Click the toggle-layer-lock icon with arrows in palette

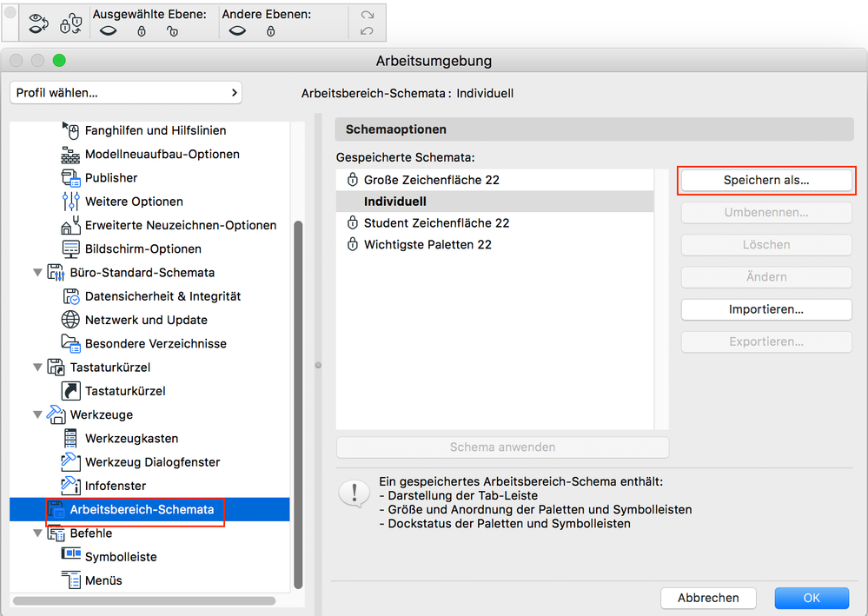71,23
